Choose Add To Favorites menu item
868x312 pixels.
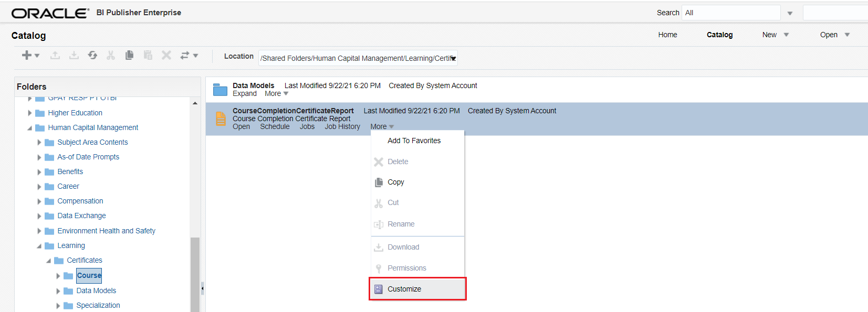pyautogui.click(x=414, y=141)
